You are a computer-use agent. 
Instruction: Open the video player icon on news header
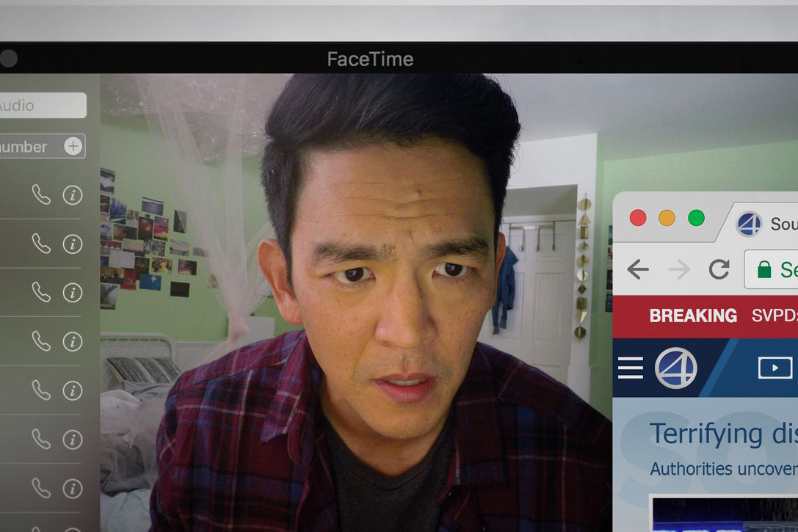click(x=775, y=368)
